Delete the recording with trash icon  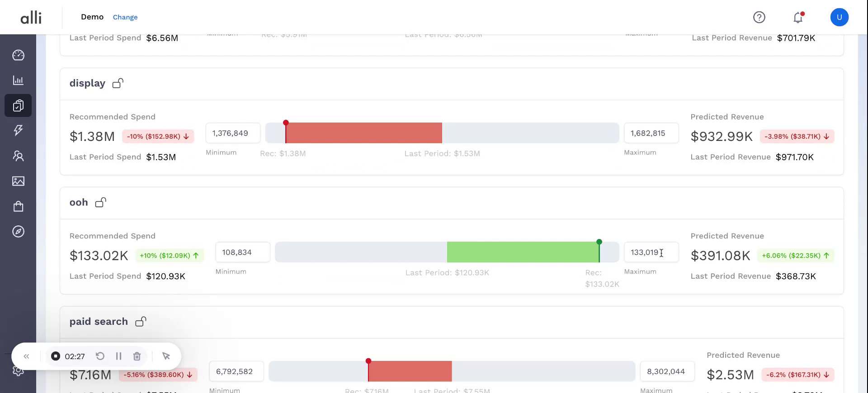point(137,356)
